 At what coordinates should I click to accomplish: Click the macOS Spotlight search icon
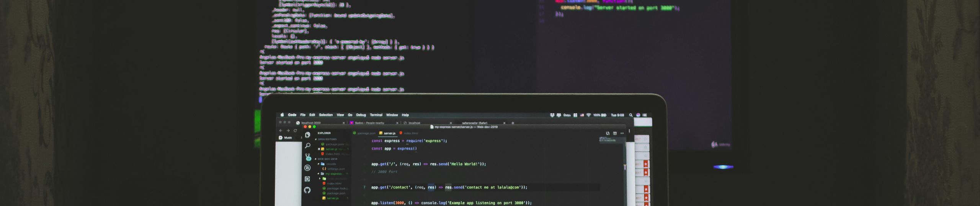coord(631,115)
